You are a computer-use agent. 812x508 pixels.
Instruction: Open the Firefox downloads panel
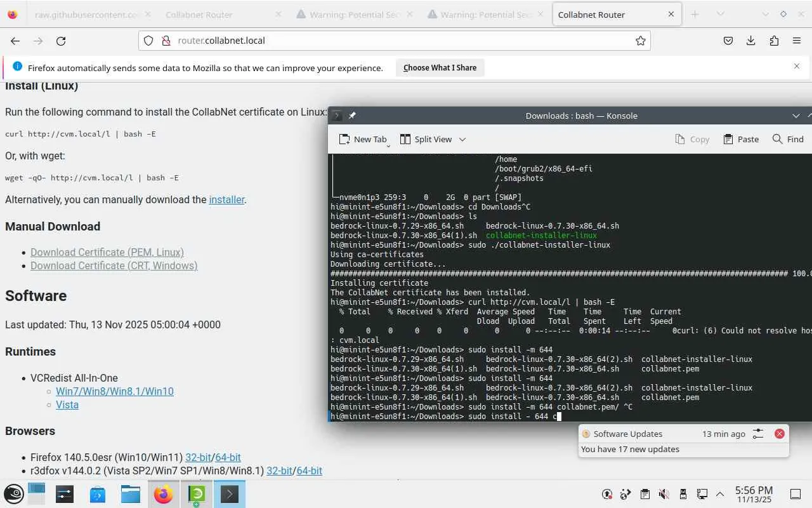pos(751,41)
